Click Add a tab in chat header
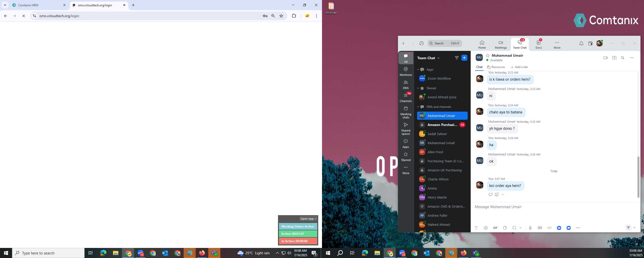Image resolution: width=644 pixels, height=258 pixels. [x=519, y=67]
